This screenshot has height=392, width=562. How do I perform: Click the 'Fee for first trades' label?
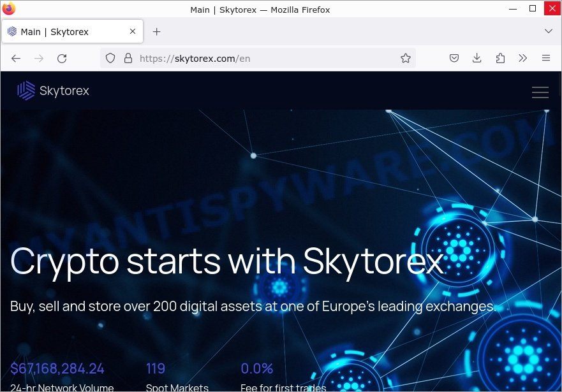click(283, 388)
